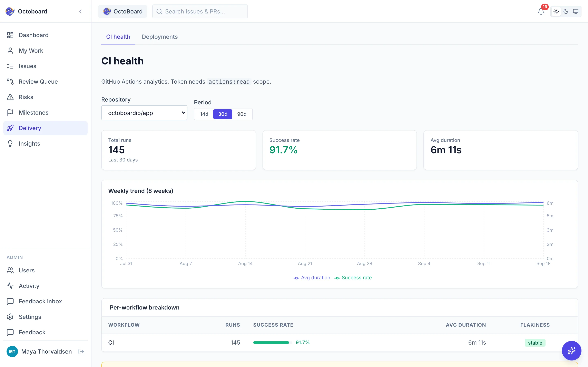Open Activity pulse icon in admin
Screen dimensions: 588x367
10,286
